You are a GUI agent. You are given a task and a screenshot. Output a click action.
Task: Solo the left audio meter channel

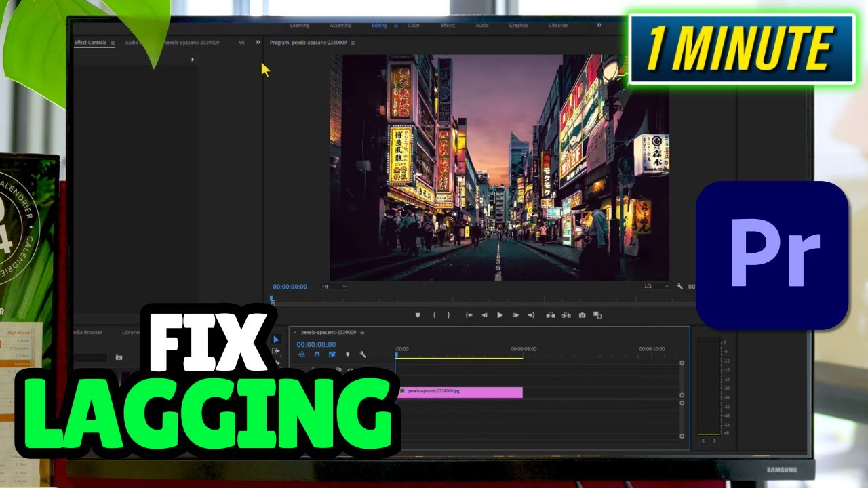(703, 441)
